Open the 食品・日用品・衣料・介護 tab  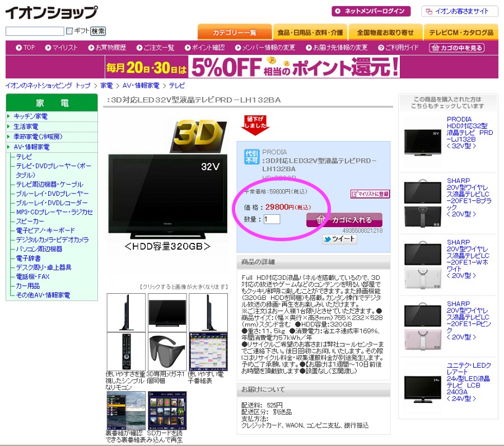310,32
